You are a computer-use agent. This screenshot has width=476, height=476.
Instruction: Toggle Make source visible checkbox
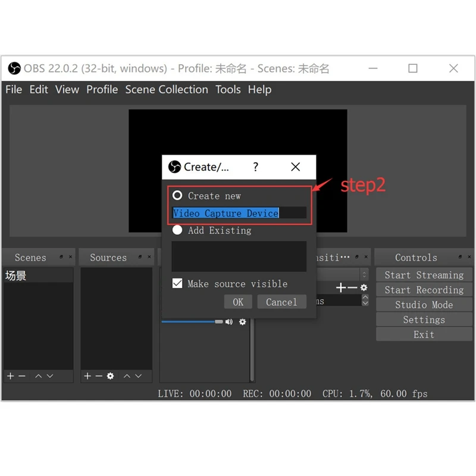(177, 283)
